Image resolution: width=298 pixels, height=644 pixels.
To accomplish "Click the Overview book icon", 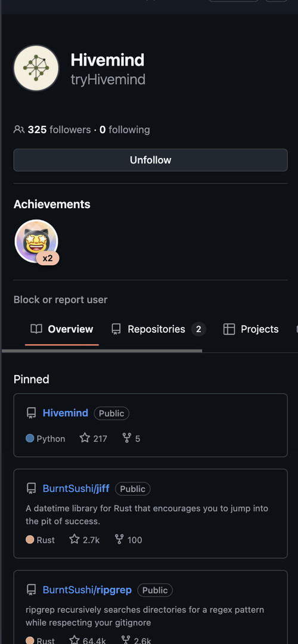I will [x=36, y=329].
